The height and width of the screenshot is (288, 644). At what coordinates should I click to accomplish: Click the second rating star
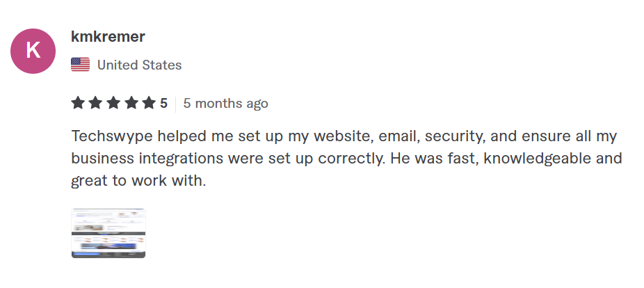(95, 104)
